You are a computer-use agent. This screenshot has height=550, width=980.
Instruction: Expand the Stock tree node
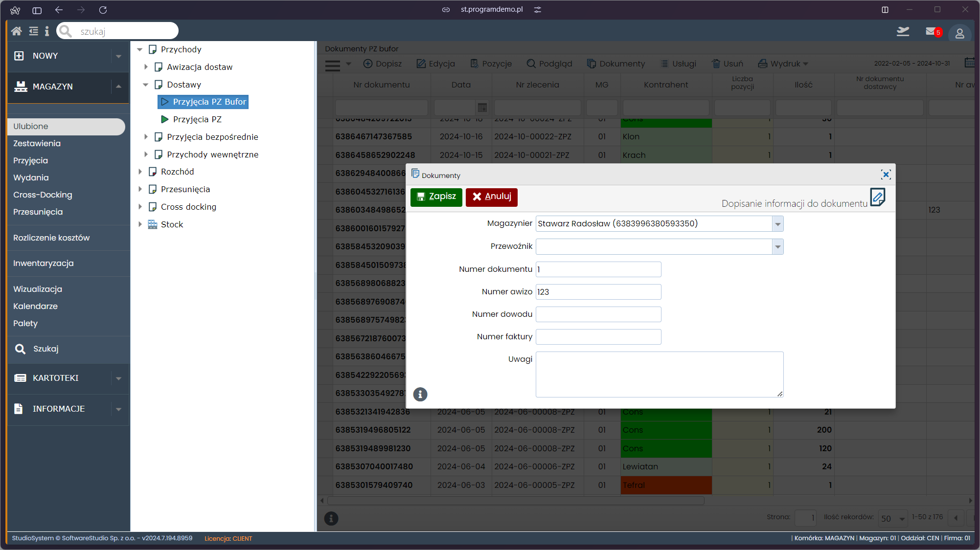click(x=140, y=224)
